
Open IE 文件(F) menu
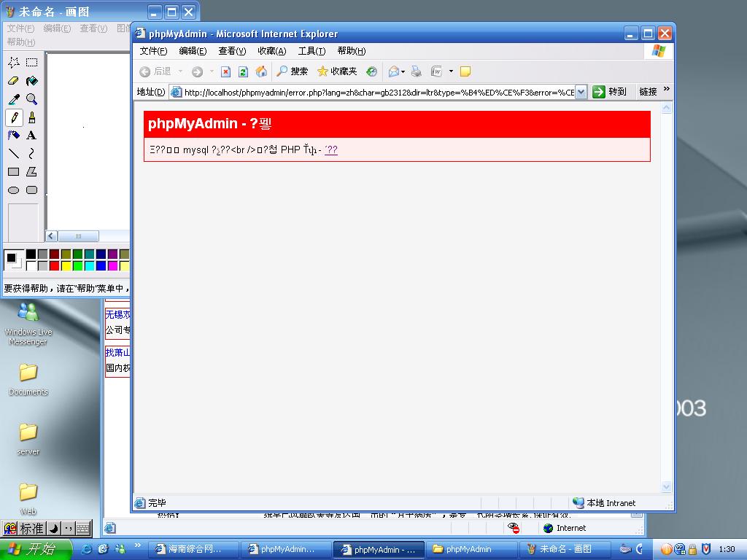click(x=153, y=51)
